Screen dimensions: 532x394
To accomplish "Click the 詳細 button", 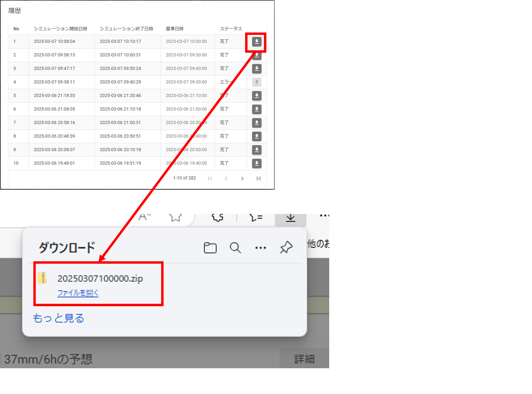I will click(304, 359).
